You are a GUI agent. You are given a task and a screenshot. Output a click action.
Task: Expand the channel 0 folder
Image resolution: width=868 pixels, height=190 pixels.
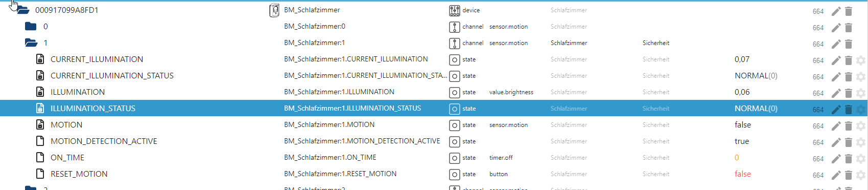pos(31,27)
